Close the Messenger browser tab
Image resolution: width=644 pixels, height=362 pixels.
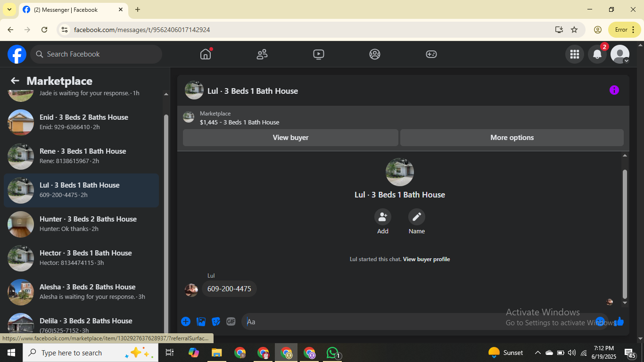point(121,9)
